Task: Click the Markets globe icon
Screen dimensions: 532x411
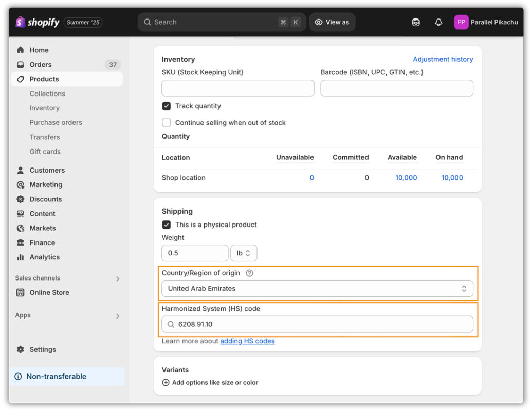Action: (21, 228)
